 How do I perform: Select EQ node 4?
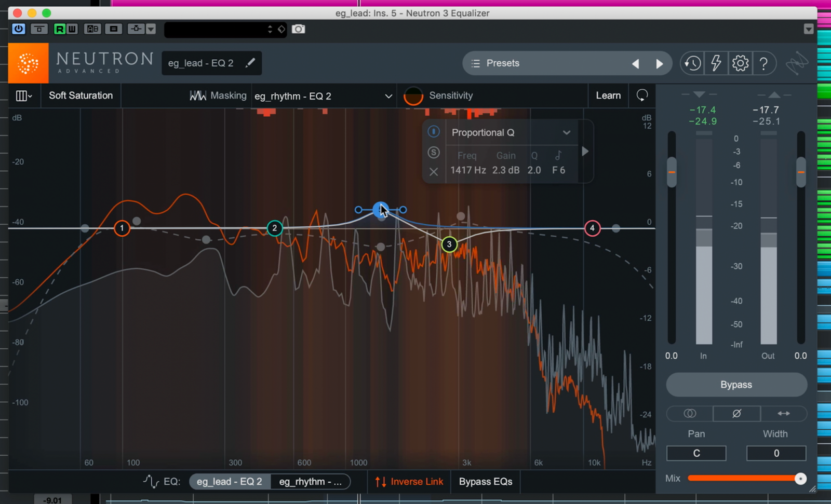pos(592,228)
